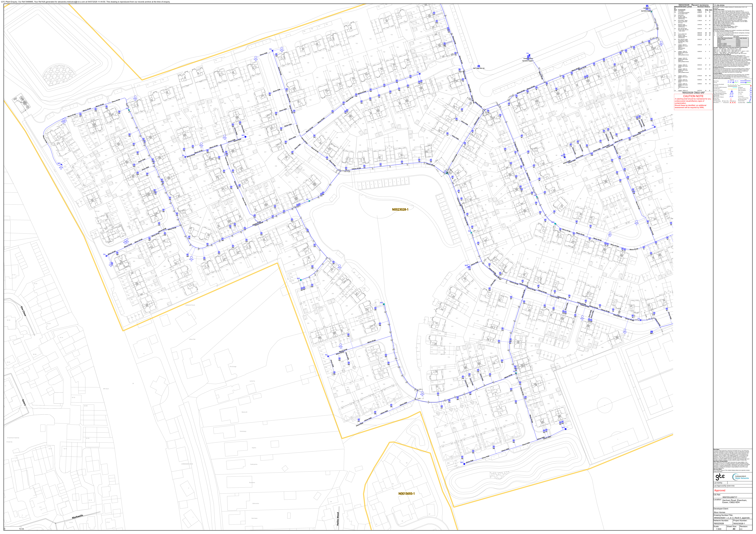Click the cyan Excavated by BUUK line sample
756x534 pixels.
pos(735,88)
